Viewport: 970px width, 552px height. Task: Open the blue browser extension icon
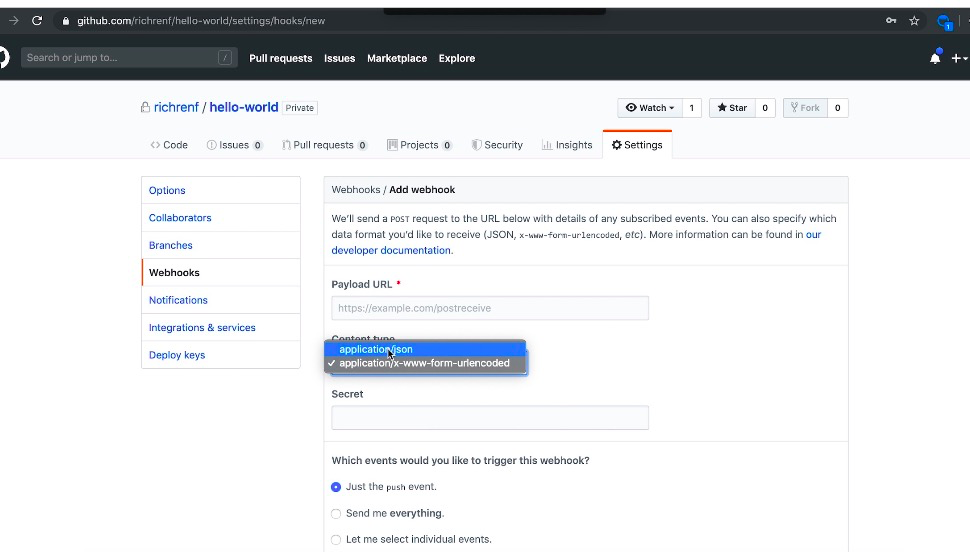coord(944,22)
